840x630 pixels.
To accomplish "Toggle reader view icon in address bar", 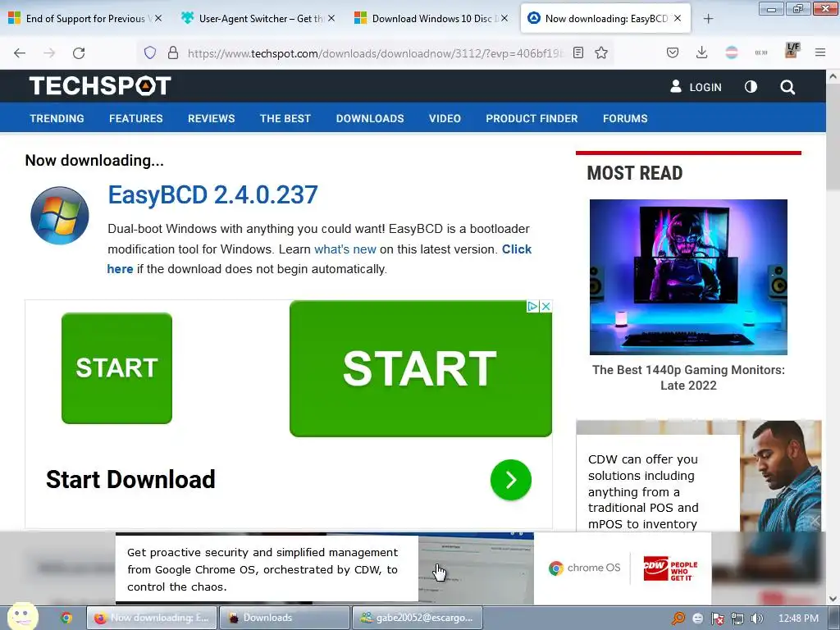I will [x=578, y=52].
